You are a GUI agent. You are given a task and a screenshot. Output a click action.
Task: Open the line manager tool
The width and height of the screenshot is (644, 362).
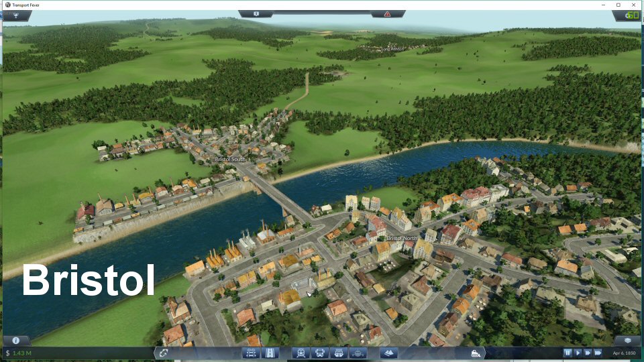[x=164, y=353]
